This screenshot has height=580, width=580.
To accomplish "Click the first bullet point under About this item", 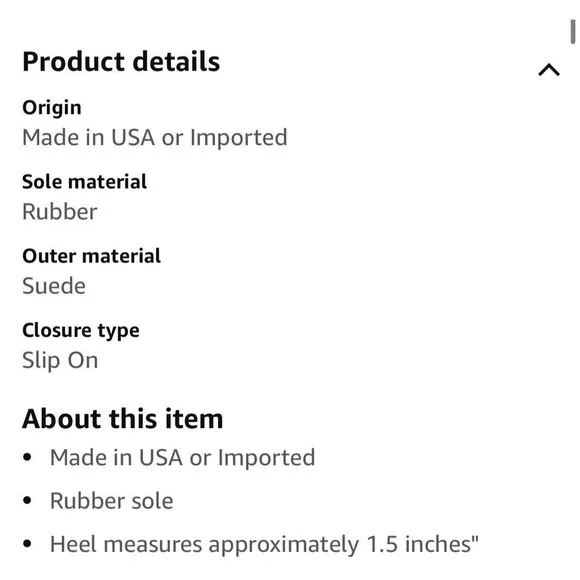I will [27, 457].
